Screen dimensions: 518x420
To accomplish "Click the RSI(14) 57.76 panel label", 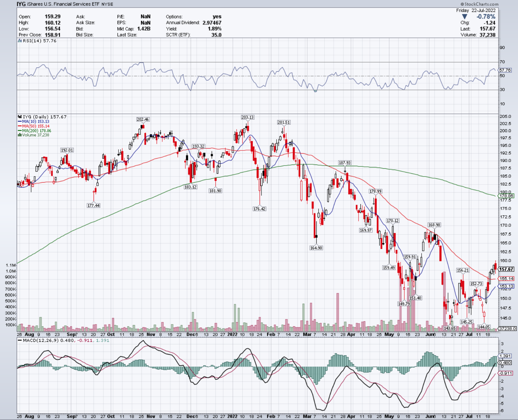I will 40,41.
